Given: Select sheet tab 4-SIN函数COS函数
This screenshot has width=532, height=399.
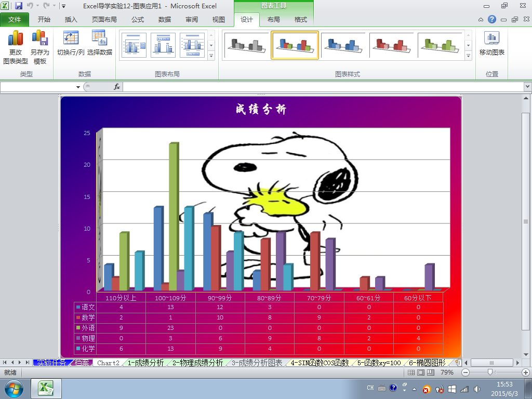Looking at the screenshot, I should coord(320,363).
